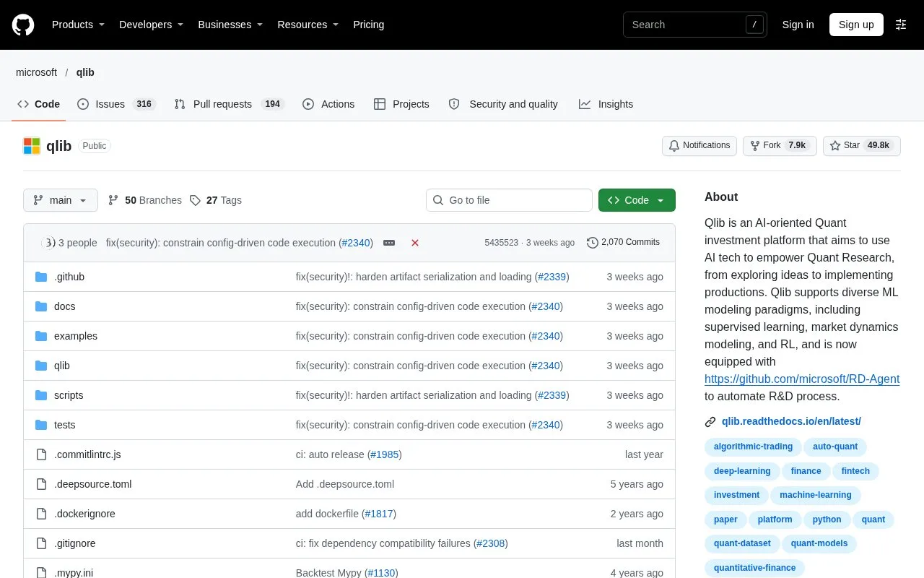Image resolution: width=924 pixels, height=578 pixels.
Task: Open the docs folder
Action: tap(64, 306)
